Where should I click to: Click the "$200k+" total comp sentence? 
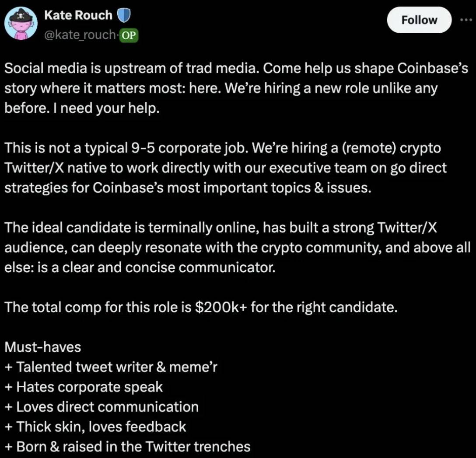201,307
